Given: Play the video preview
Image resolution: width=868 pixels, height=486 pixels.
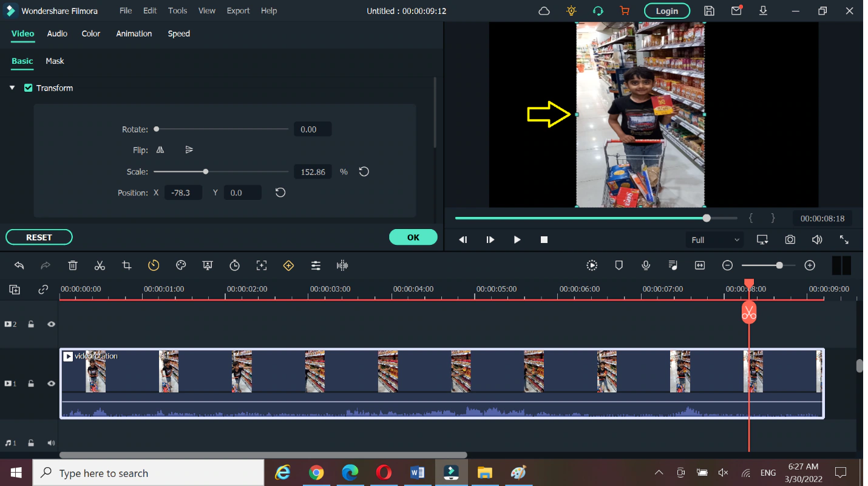Looking at the screenshot, I should [x=517, y=240].
